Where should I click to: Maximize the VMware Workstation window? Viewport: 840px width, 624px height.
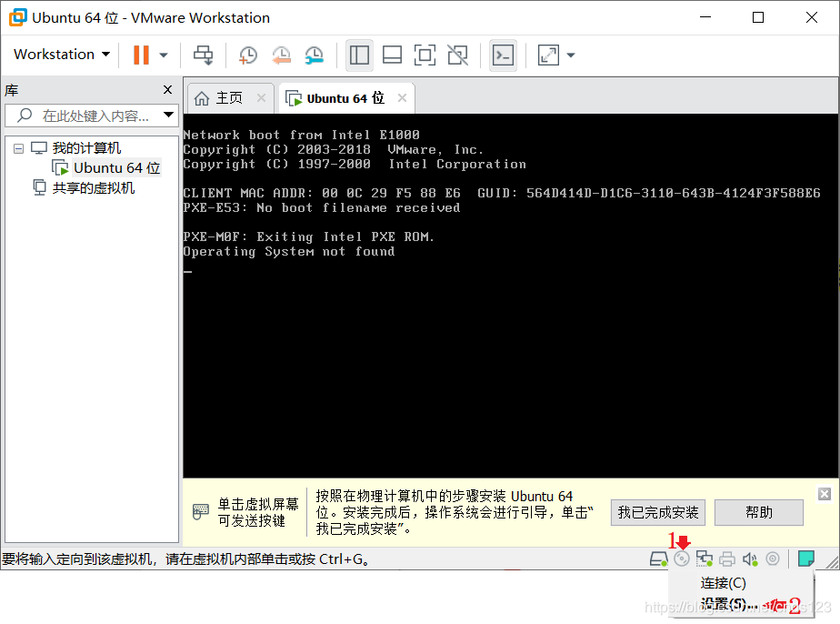tap(758, 17)
